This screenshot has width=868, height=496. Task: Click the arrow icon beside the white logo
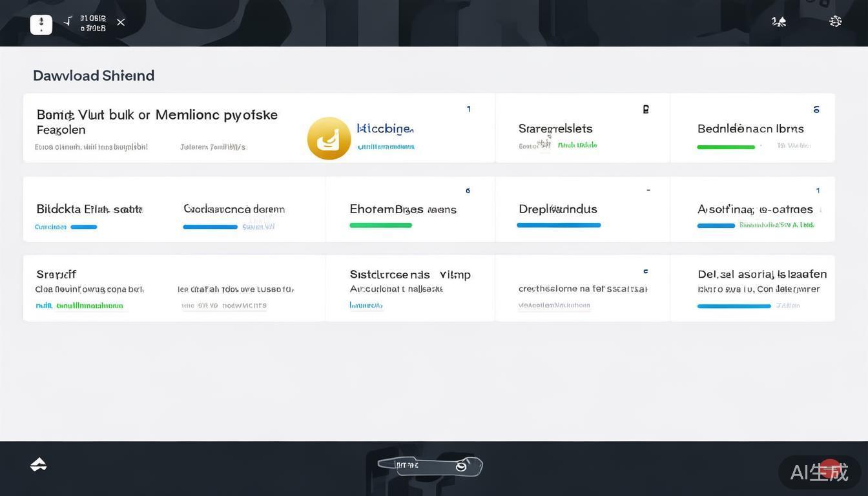click(x=68, y=22)
